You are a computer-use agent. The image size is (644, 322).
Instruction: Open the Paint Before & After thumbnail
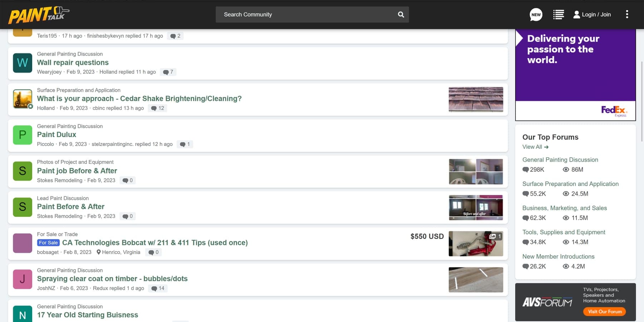click(x=476, y=208)
